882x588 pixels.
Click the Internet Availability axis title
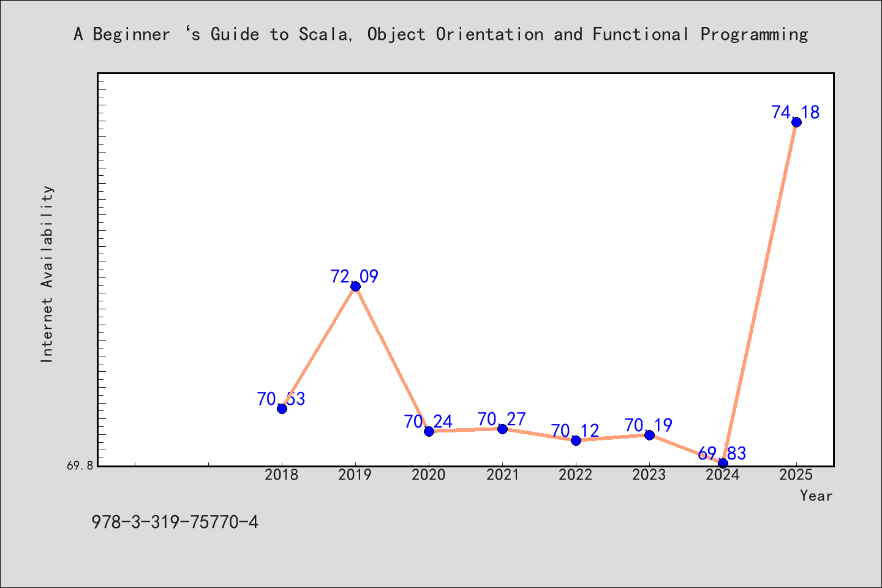pos(48,274)
